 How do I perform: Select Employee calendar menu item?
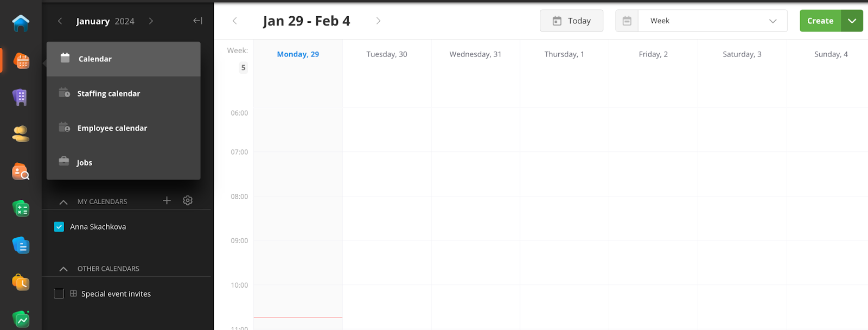[x=112, y=128]
